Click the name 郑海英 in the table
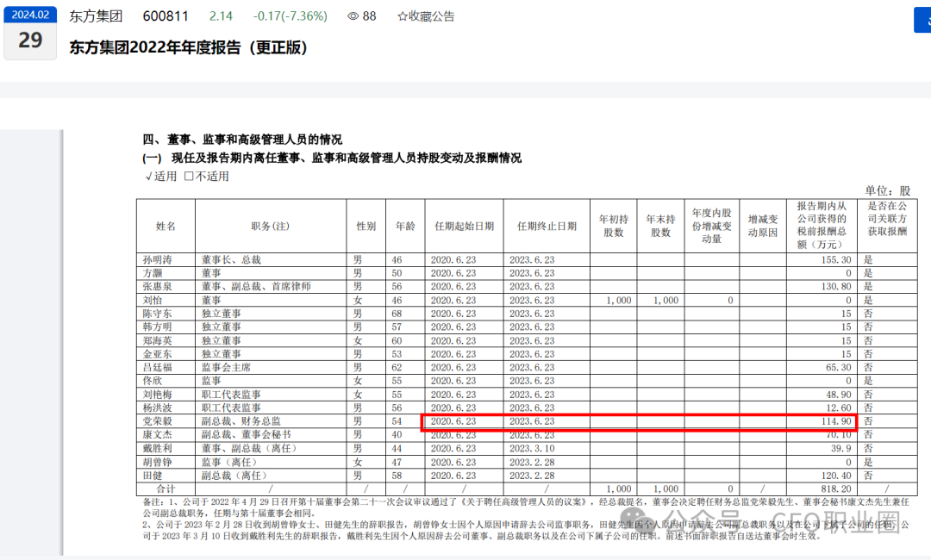This screenshot has height=560, width=931. pyautogui.click(x=158, y=340)
